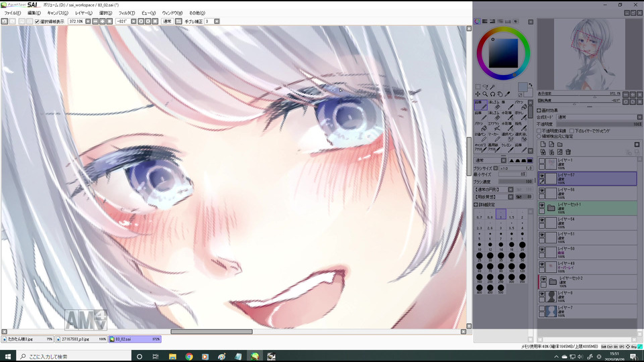The image size is (644, 362).
Task: Select the lasso selection tool
Action: coord(485,87)
